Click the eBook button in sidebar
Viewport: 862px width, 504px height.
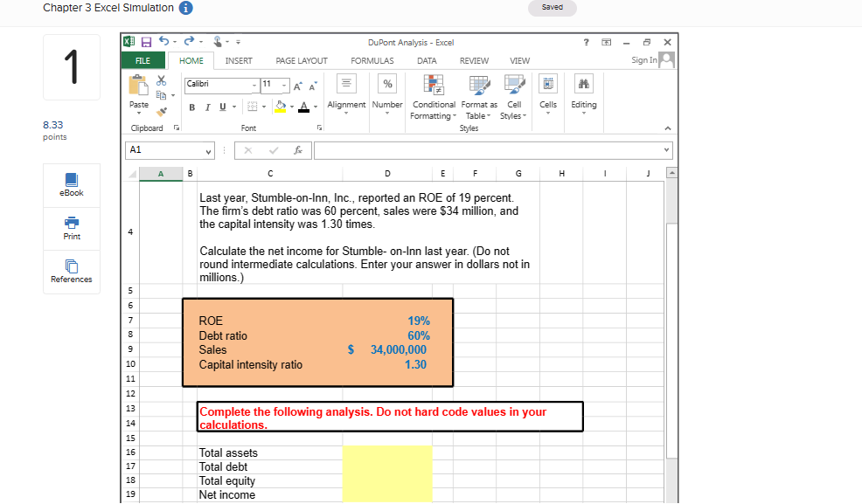click(71, 185)
